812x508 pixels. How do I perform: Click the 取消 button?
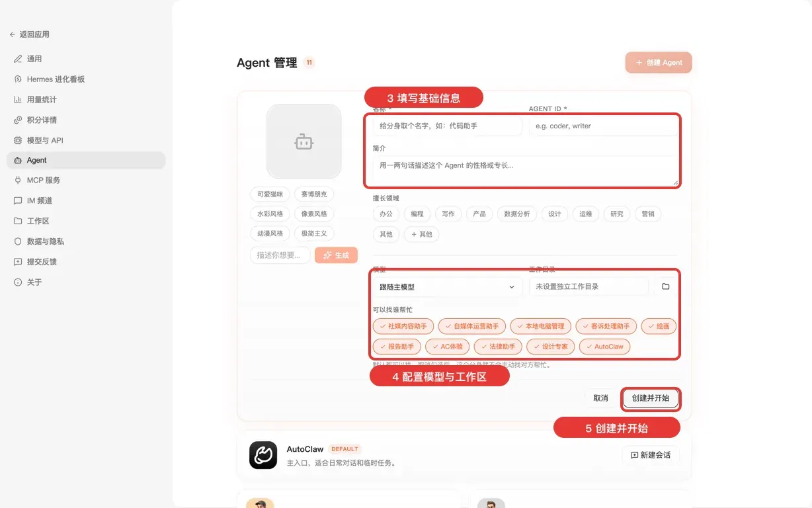[x=600, y=398]
